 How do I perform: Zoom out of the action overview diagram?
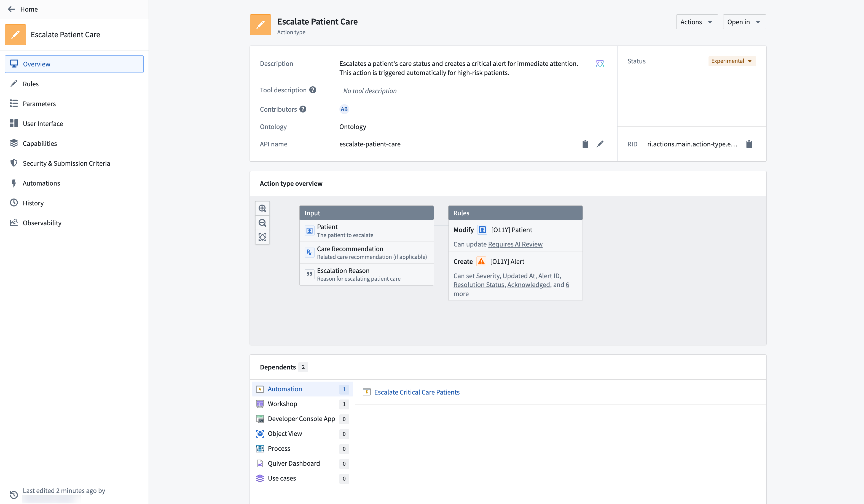tap(262, 222)
